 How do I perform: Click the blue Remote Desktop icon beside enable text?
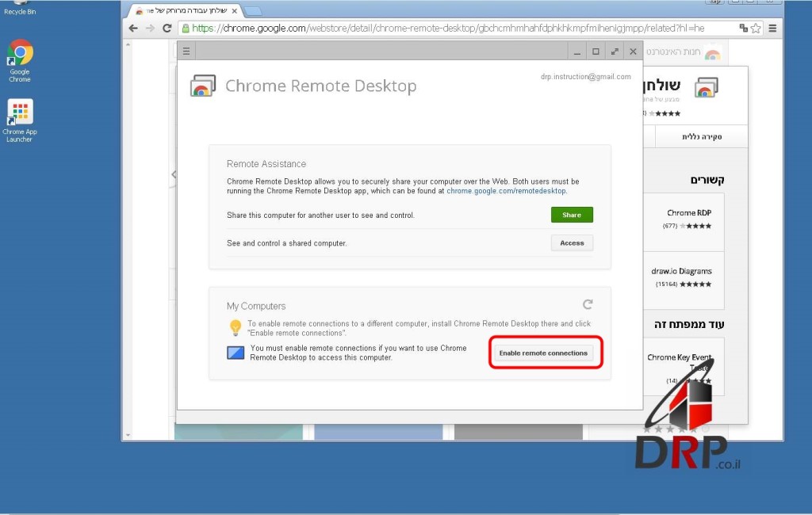pos(235,352)
